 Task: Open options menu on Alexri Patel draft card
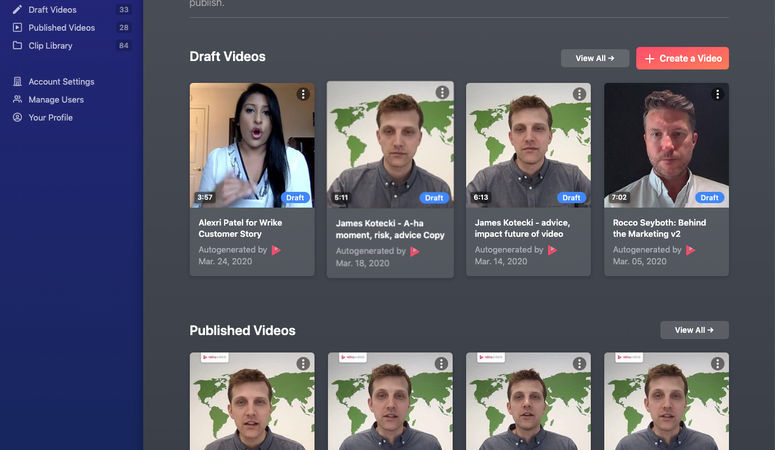(303, 94)
